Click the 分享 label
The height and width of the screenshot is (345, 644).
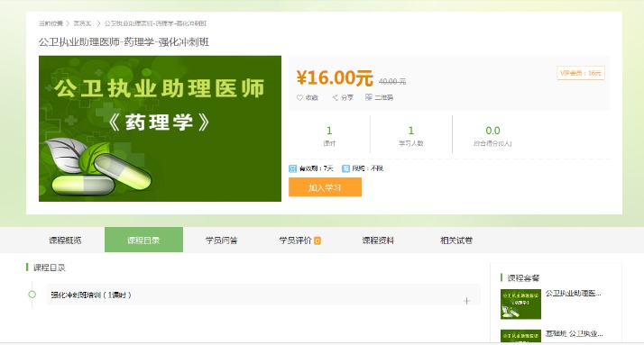click(x=347, y=97)
